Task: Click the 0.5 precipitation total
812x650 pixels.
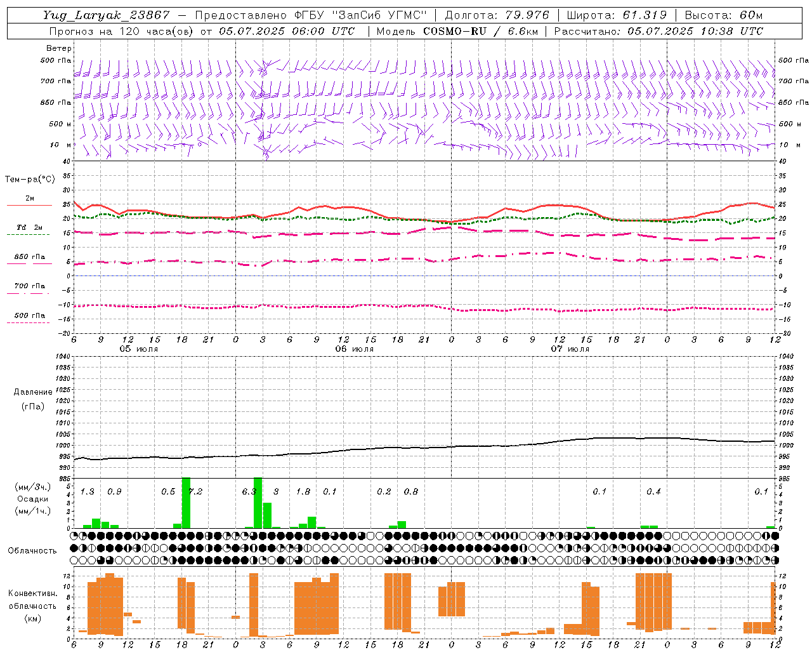Action: click(x=168, y=492)
